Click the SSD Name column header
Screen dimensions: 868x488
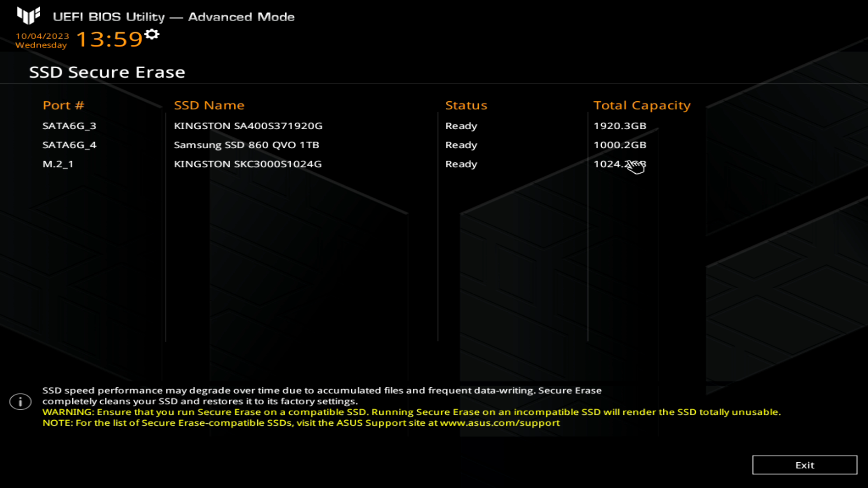[x=209, y=105]
